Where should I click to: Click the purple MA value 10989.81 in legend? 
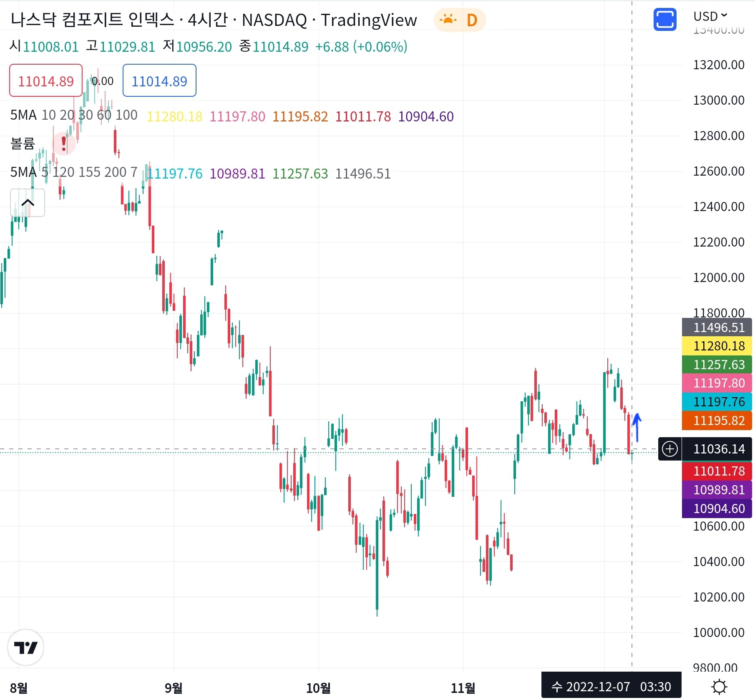pos(237,174)
